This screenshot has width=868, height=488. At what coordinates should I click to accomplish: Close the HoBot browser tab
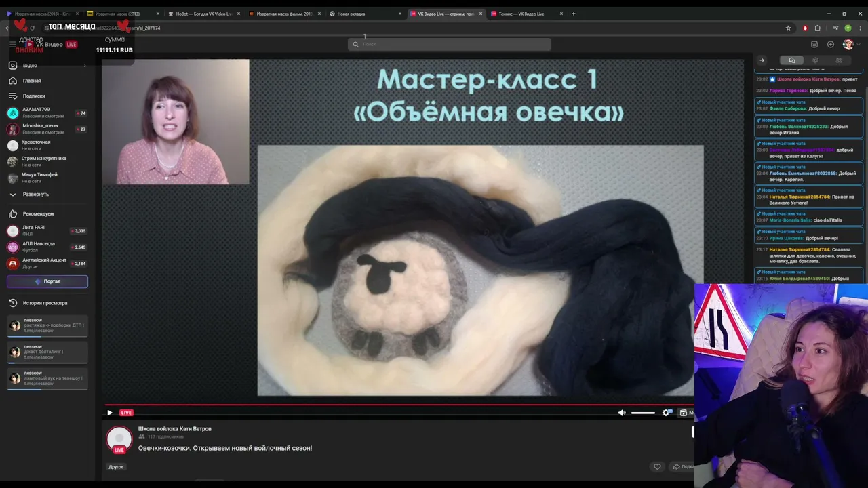[239, 14]
